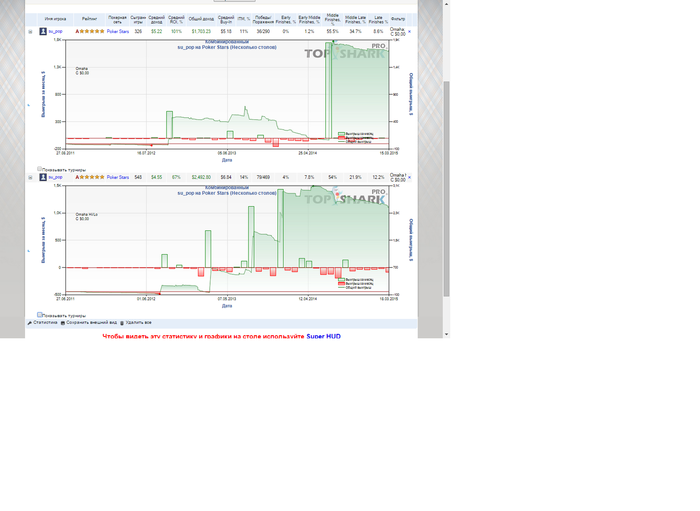Click the 101% ROI value in the first row
The image size is (700, 511).
(176, 32)
